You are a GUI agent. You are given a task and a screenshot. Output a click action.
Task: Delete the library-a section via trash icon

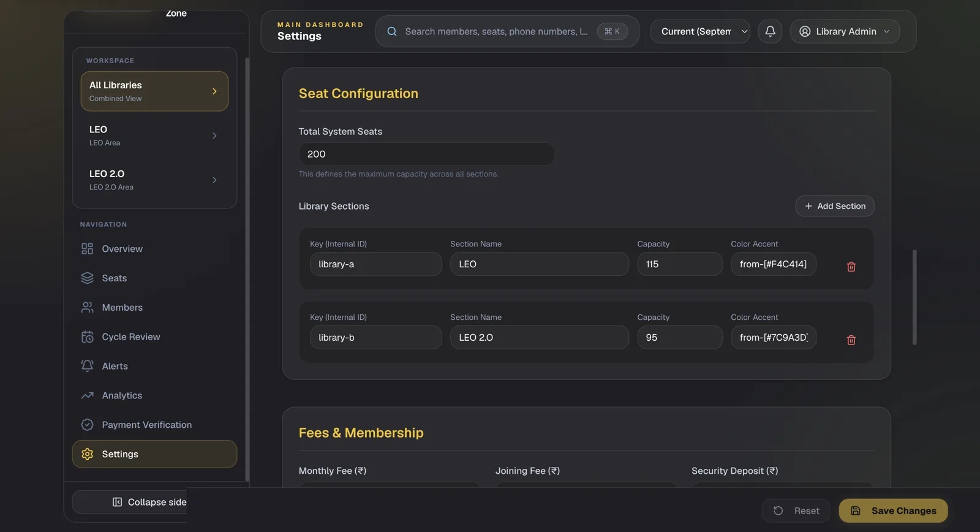(851, 267)
